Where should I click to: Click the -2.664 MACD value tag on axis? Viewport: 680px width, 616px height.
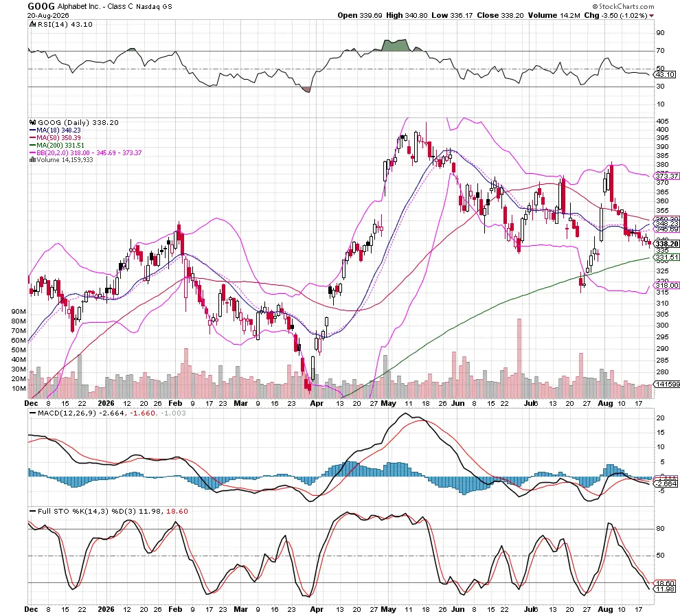point(666,483)
